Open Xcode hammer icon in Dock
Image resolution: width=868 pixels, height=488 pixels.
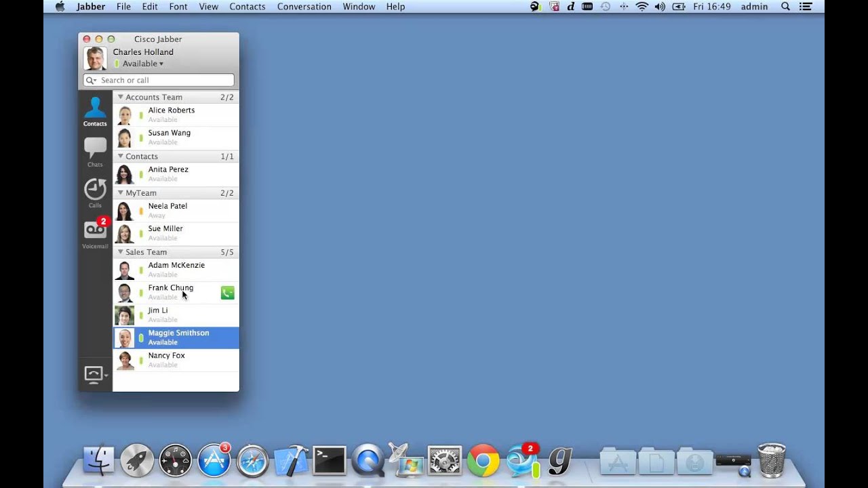coord(291,460)
